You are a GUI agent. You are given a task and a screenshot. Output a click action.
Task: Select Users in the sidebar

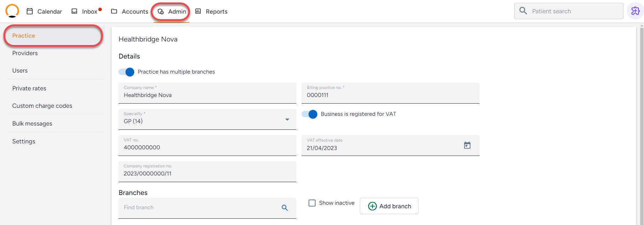(56, 70)
